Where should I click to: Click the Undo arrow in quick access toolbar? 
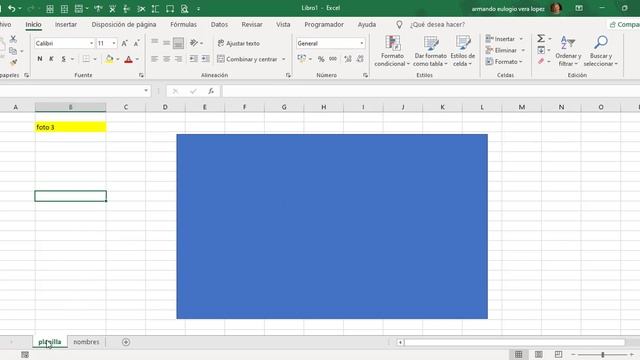pyautogui.click(x=11, y=8)
